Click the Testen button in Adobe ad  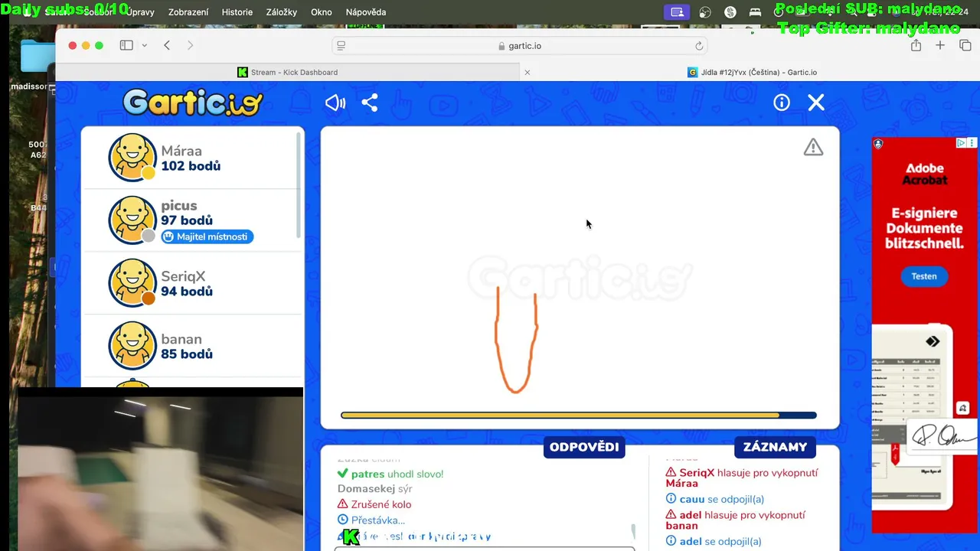924,276
